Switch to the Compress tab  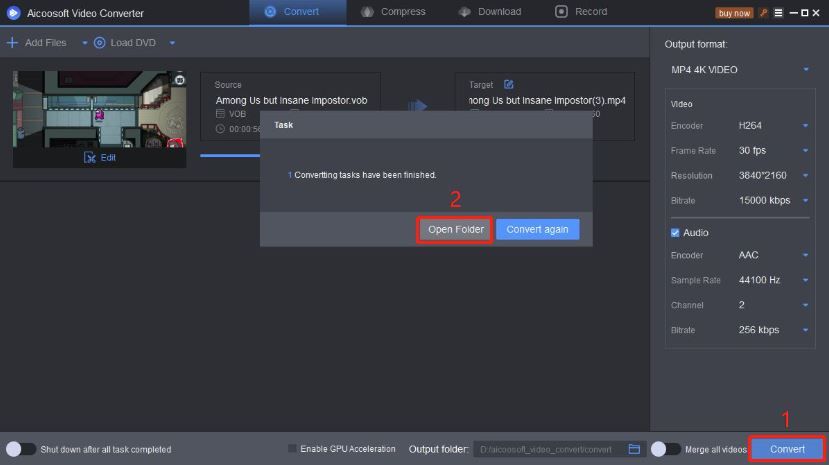pos(394,12)
